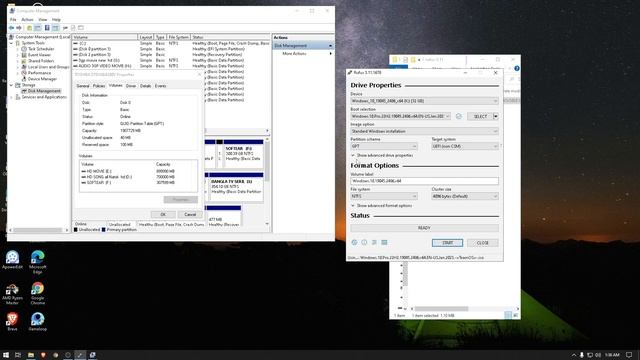The height and width of the screenshot is (360, 640).
Task: Open the View menu in Computer Management
Action: pos(42,20)
